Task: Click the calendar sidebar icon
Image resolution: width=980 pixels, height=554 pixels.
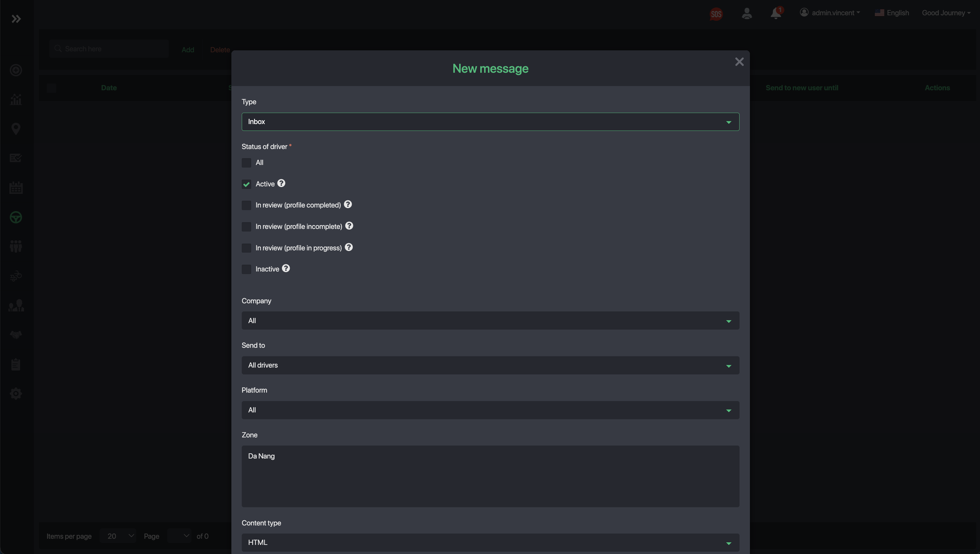Action: coord(16,188)
